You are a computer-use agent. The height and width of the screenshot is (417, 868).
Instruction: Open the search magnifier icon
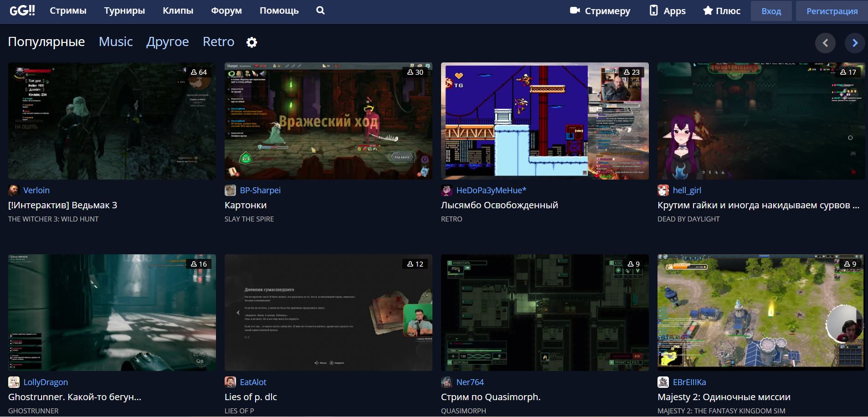tap(320, 10)
